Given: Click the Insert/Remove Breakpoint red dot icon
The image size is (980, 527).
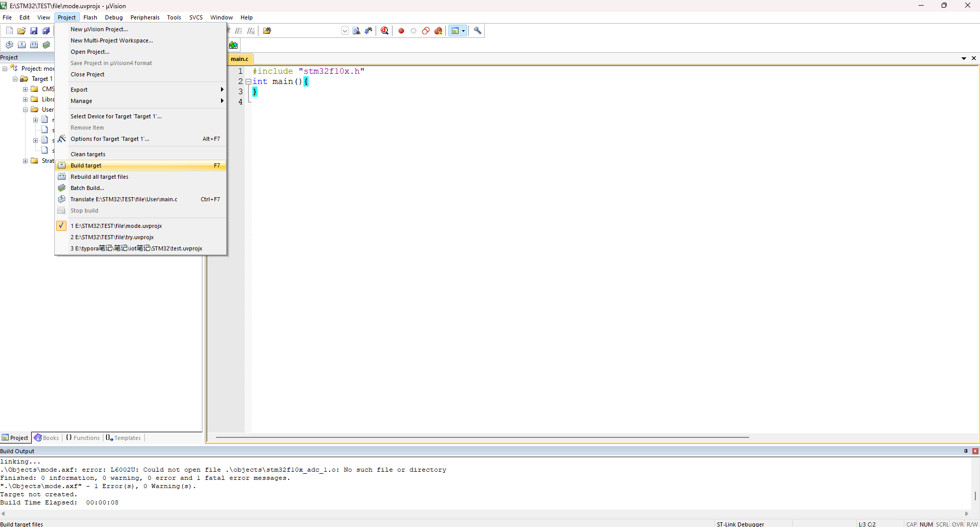Looking at the screenshot, I should pyautogui.click(x=401, y=31).
